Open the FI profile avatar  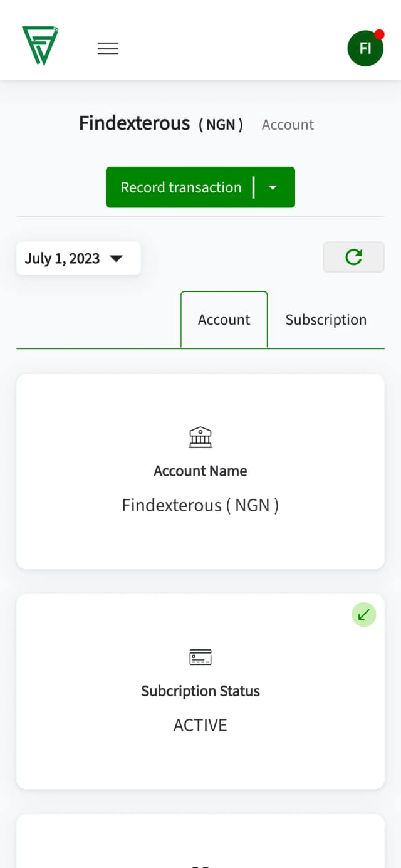[x=365, y=48]
